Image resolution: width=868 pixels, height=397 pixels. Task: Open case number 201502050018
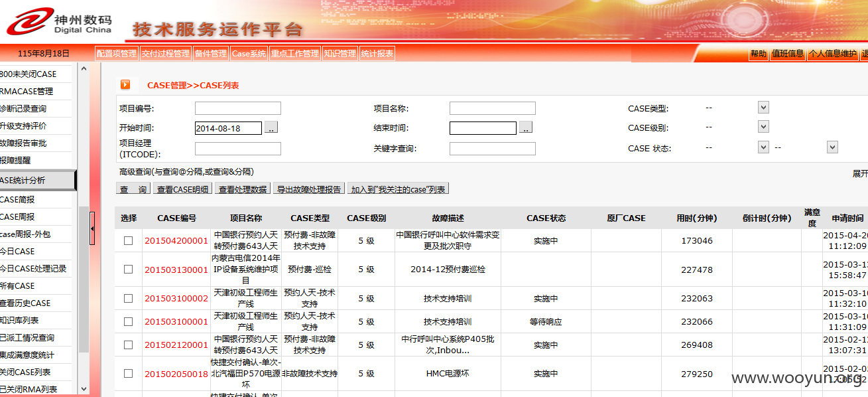pos(176,374)
